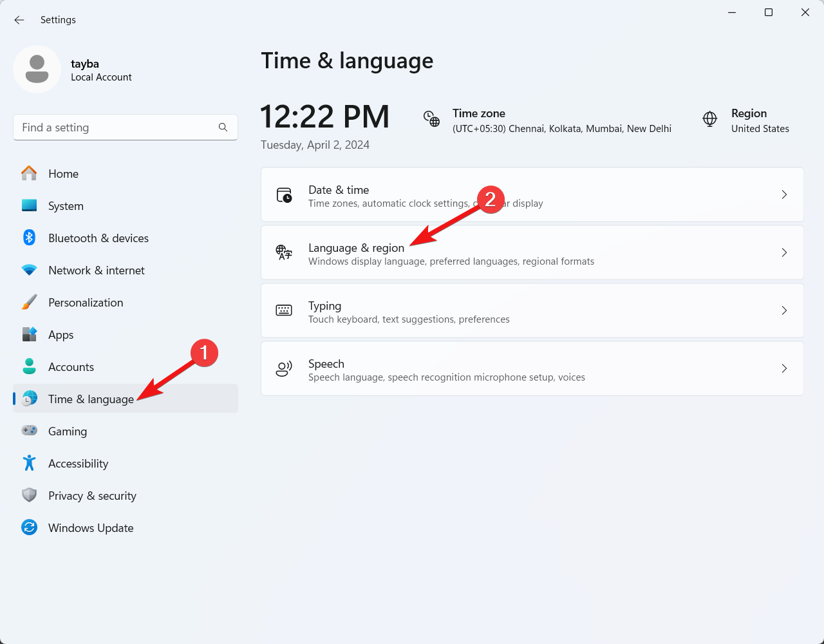Click the Bluetooth & devices icon
The height and width of the screenshot is (644, 824).
point(29,238)
